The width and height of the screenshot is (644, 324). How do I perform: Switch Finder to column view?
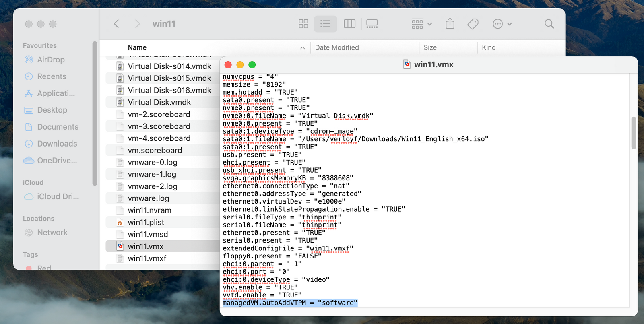[349, 24]
